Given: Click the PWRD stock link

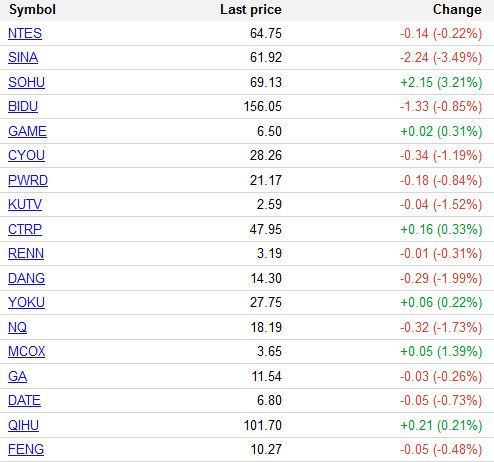Looking at the screenshot, I should (28, 180).
